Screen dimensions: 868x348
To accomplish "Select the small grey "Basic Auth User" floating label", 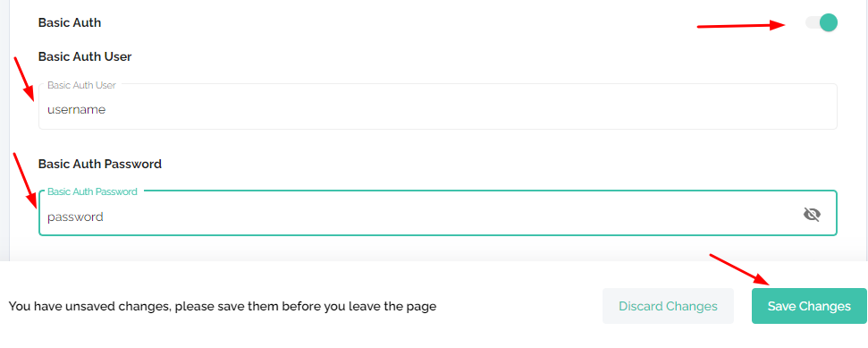I will click(x=81, y=85).
